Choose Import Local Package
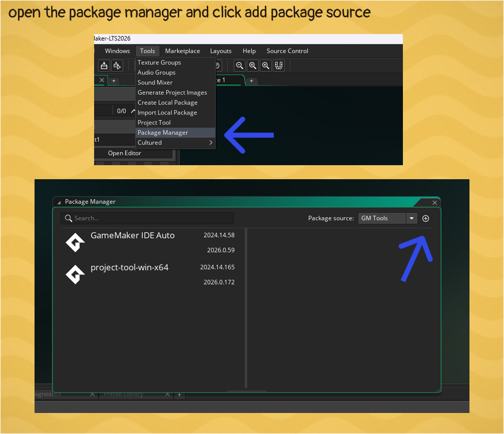The width and height of the screenshot is (504, 434). point(176,113)
